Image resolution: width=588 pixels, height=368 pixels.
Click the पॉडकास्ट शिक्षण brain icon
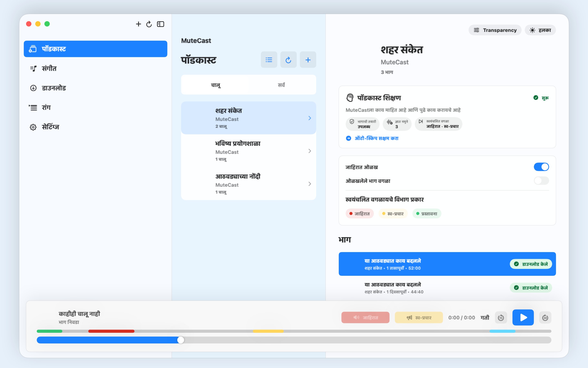350,98
